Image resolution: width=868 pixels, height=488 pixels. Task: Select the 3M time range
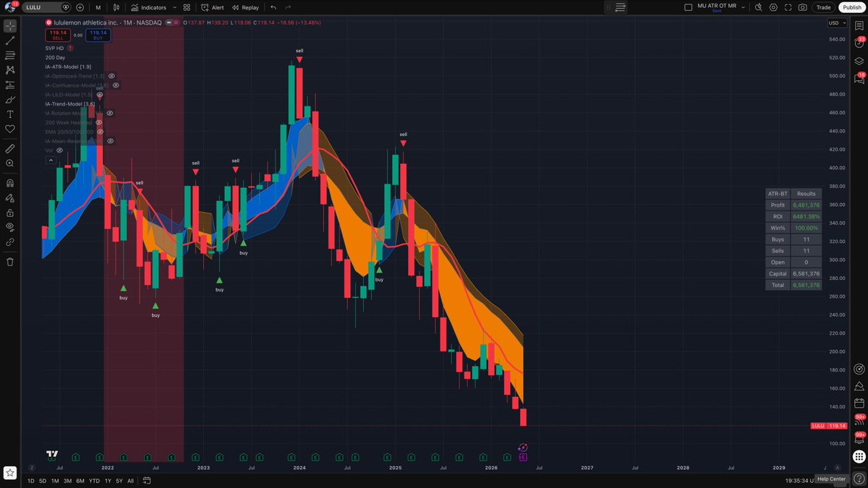coord(67,481)
